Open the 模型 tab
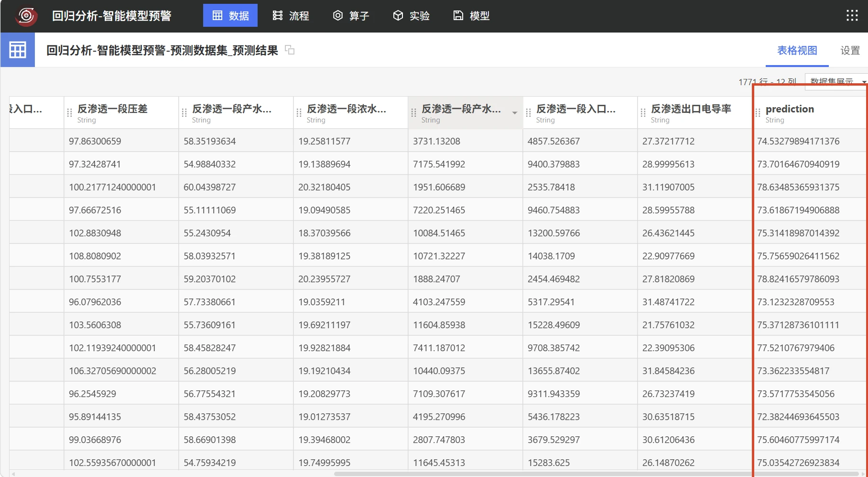Image resolution: width=868 pixels, height=477 pixels. coord(471,16)
